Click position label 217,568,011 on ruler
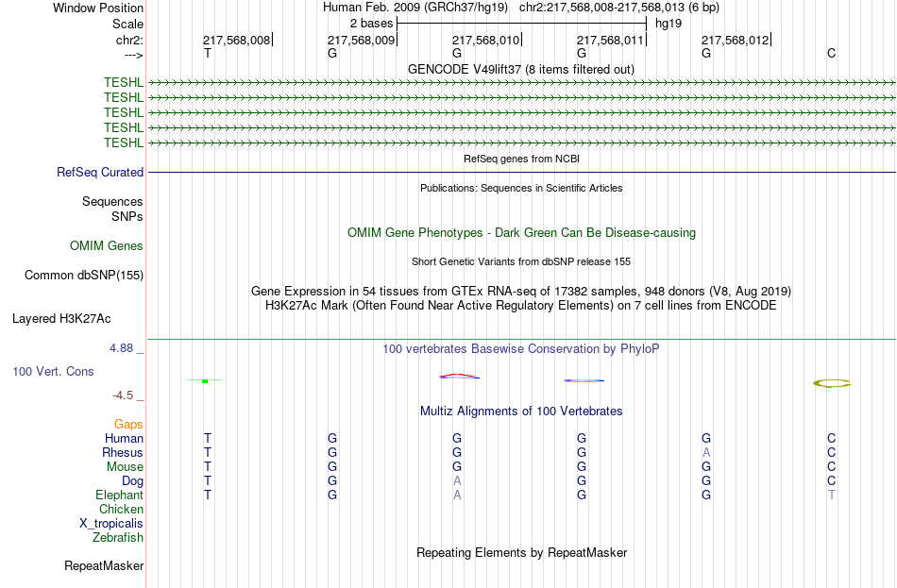The width and height of the screenshot is (897, 588). pyautogui.click(x=610, y=40)
